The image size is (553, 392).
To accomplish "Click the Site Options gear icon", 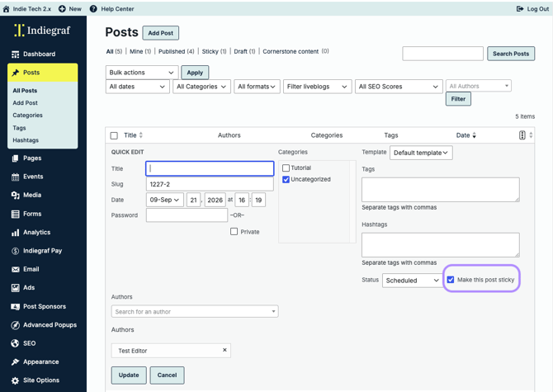I will pos(15,380).
